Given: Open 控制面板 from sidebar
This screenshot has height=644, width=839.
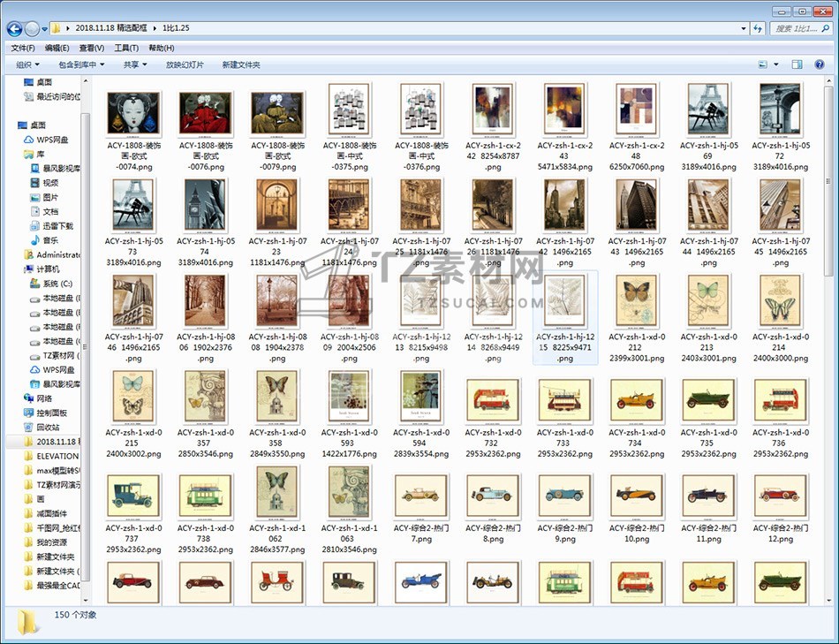Looking at the screenshot, I should click(x=45, y=413).
